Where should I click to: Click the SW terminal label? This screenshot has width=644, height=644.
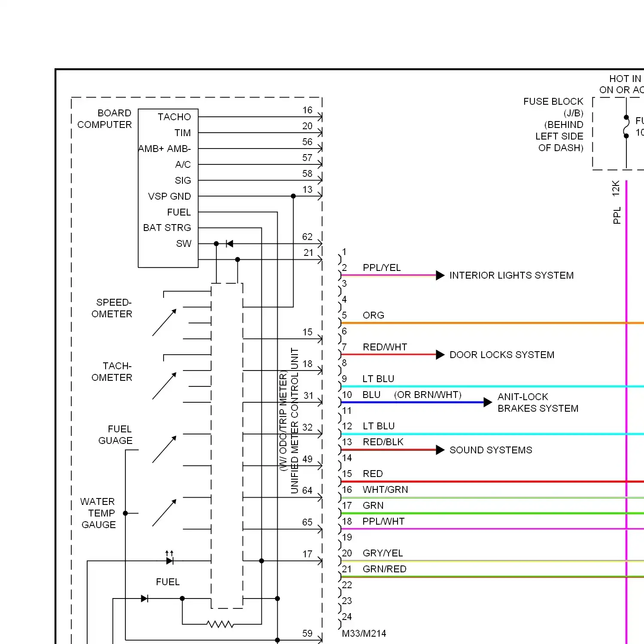(184, 243)
